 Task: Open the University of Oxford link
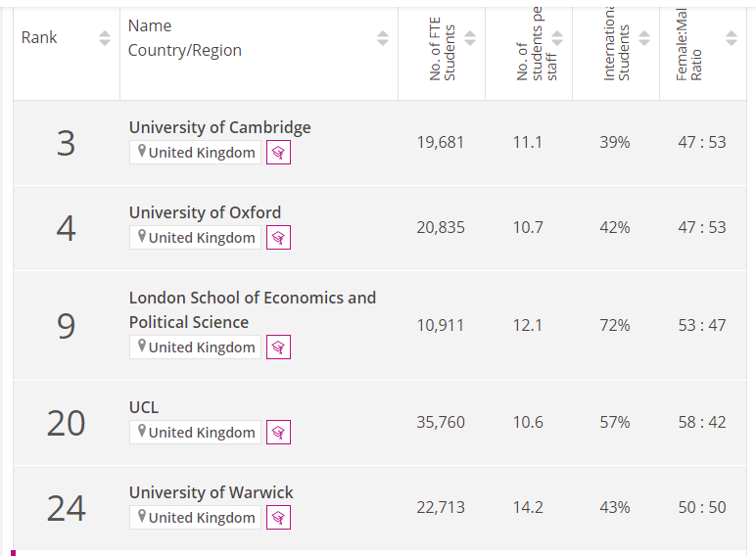(x=205, y=212)
